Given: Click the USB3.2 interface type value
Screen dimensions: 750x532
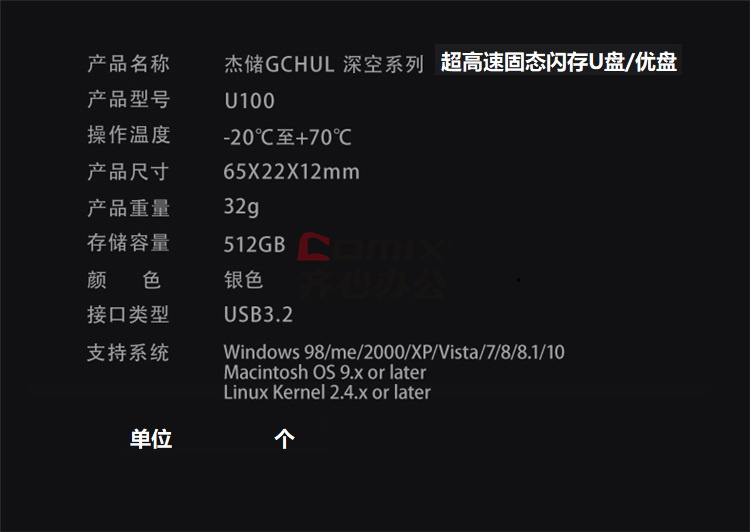Looking at the screenshot, I should (258, 315).
